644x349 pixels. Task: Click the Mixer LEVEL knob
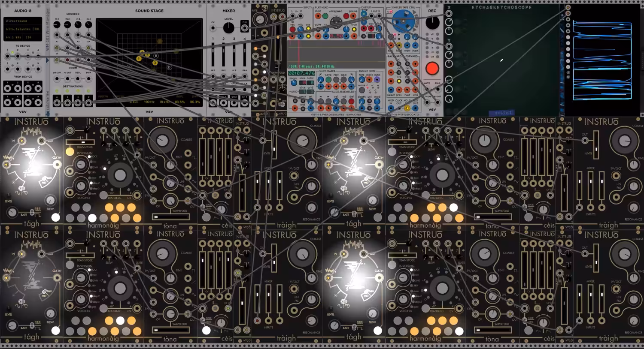pos(229,28)
